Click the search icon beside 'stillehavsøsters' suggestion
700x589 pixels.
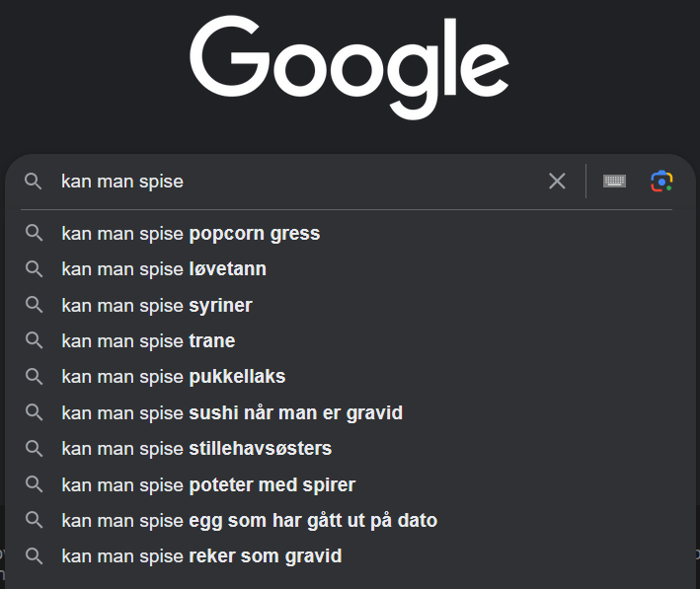34,449
